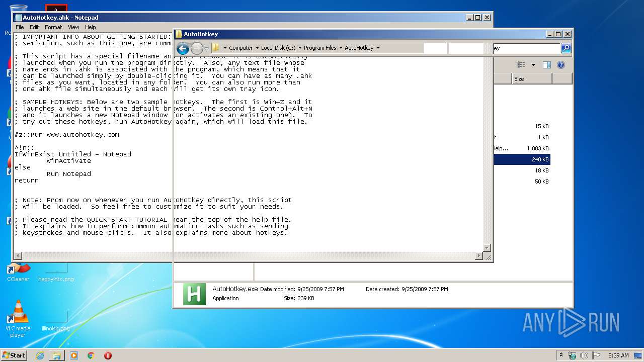This screenshot has width=644, height=362.
Task: Open the Notepad Format menu
Action: (53, 27)
